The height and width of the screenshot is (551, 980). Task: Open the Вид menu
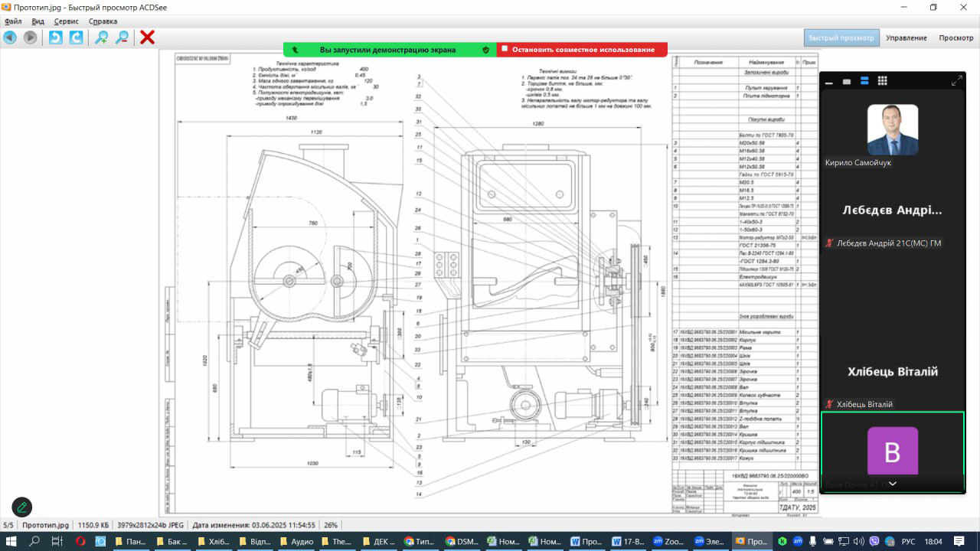pos(38,21)
